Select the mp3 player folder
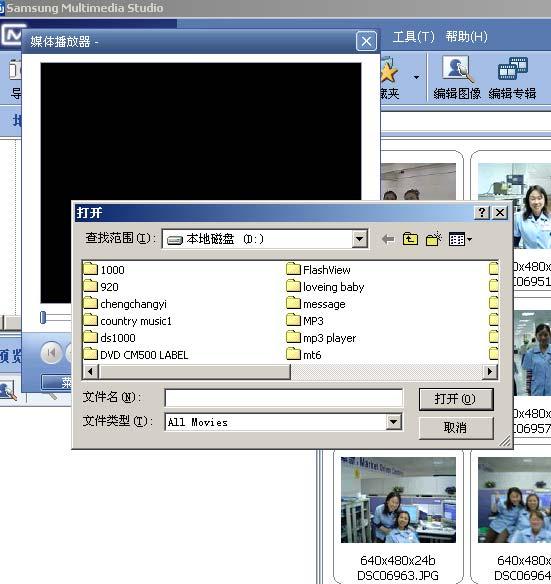 [x=321, y=338]
